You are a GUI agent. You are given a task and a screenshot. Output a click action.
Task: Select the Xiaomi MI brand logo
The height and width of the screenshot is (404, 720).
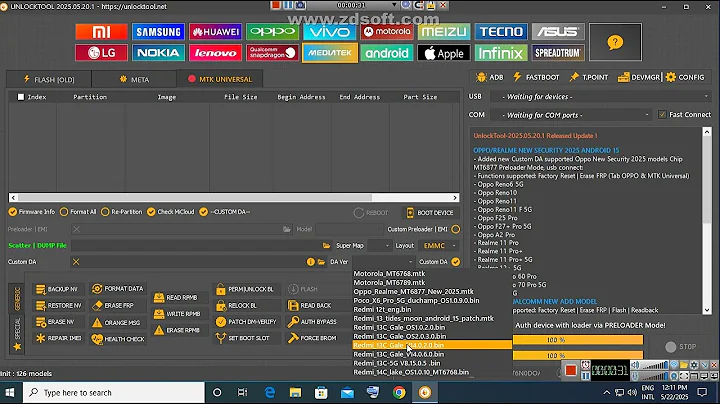(x=101, y=32)
